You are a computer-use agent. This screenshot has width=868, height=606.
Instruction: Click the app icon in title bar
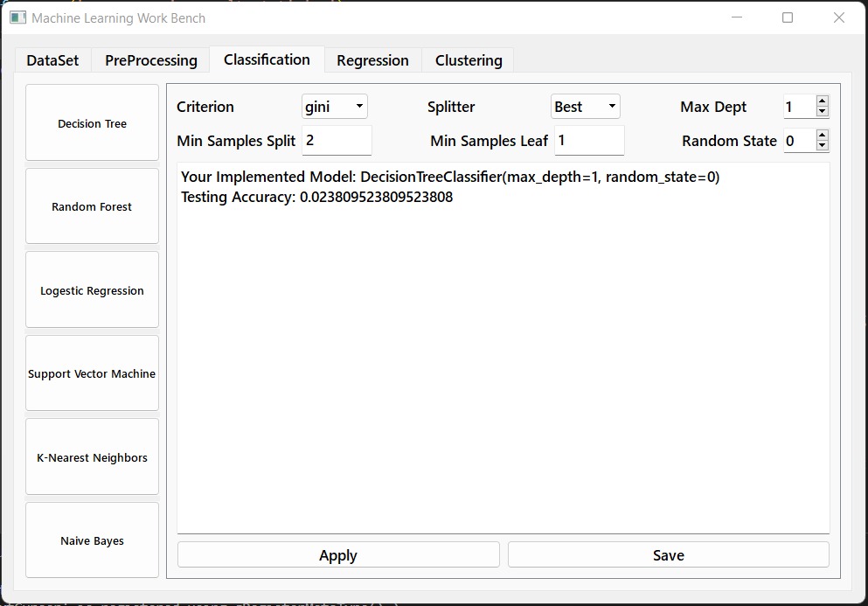click(17, 17)
